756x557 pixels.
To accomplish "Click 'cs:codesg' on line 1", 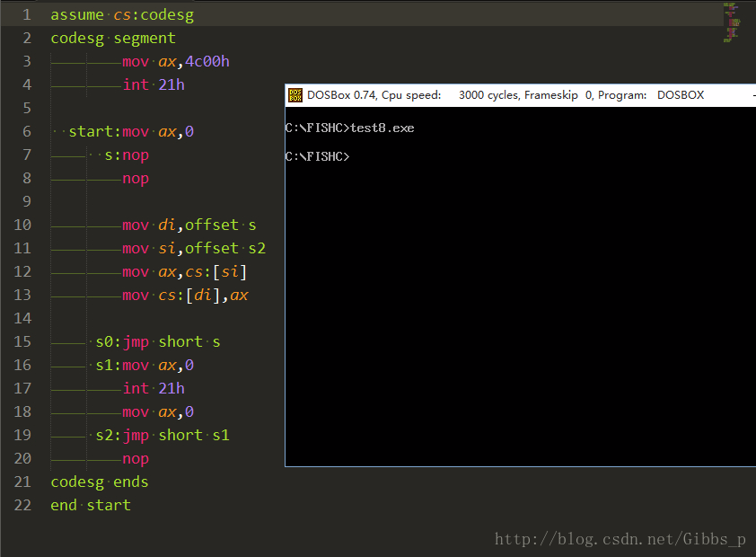I will tap(154, 15).
